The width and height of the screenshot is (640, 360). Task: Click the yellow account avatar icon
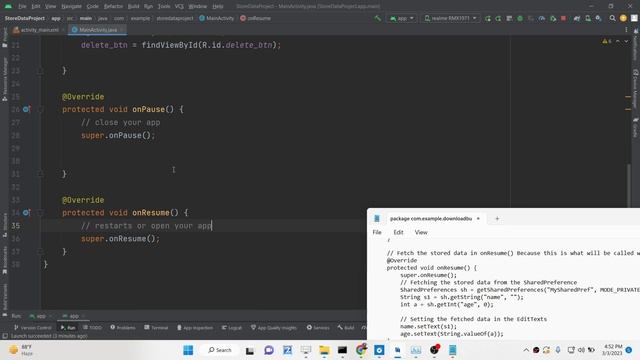tap(623, 18)
